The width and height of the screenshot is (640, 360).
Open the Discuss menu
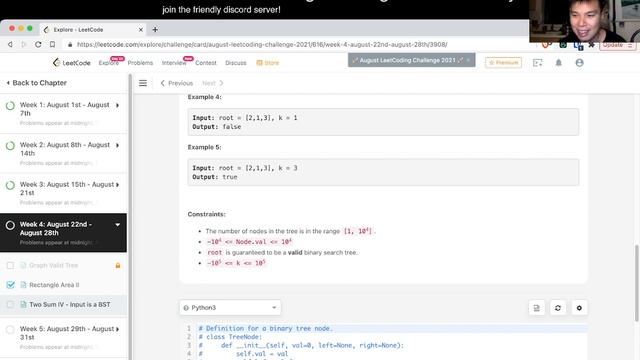[x=236, y=63]
